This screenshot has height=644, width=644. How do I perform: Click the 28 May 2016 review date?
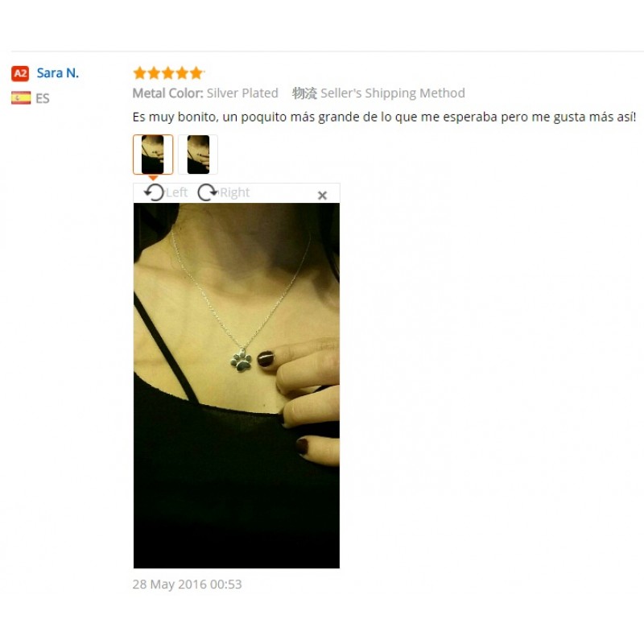pos(188,584)
